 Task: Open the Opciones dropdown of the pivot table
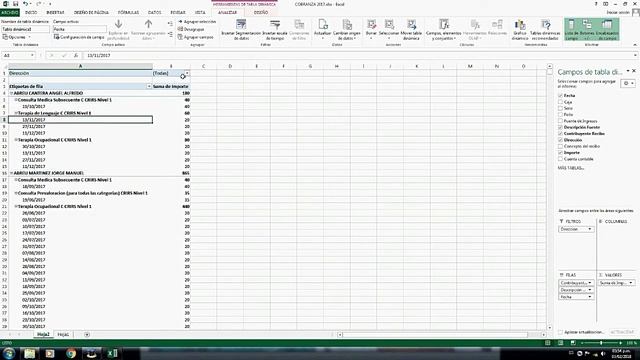pyautogui.click(x=17, y=37)
